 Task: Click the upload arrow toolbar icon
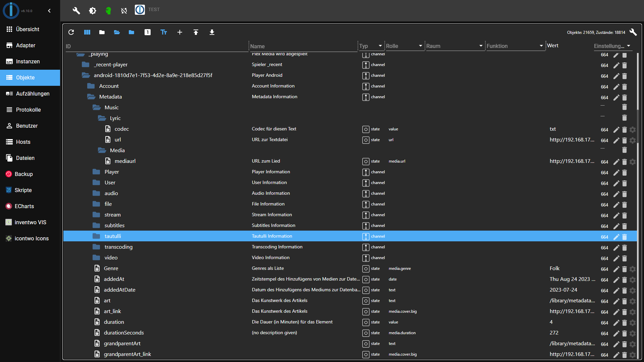[196, 32]
